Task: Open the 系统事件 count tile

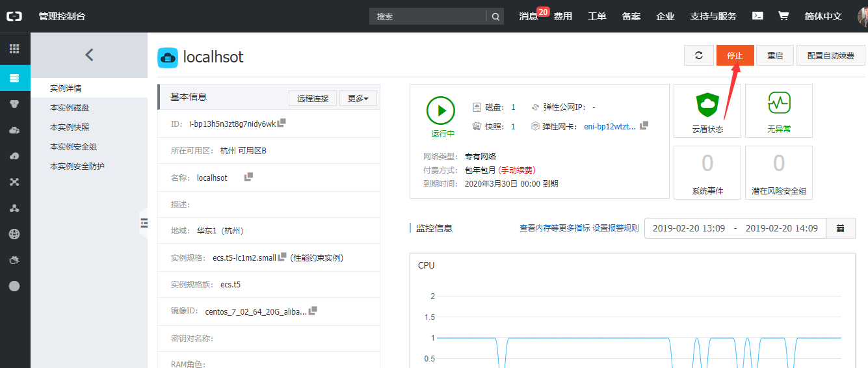Action: pos(707,172)
